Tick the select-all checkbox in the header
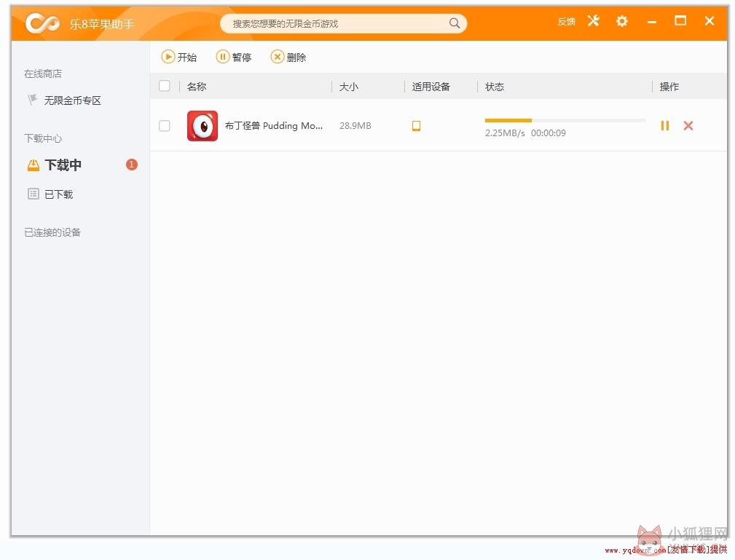 pyautogui.click(x=165, y=86)
